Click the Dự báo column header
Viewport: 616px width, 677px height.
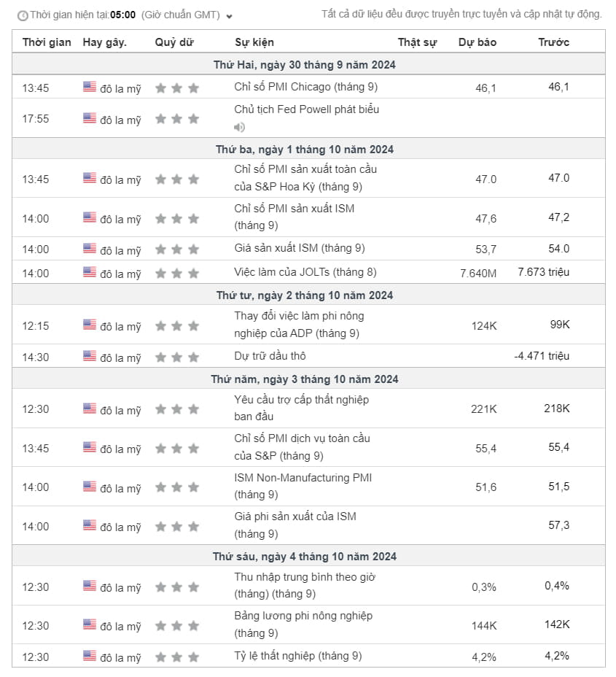(x=477, y=42)
